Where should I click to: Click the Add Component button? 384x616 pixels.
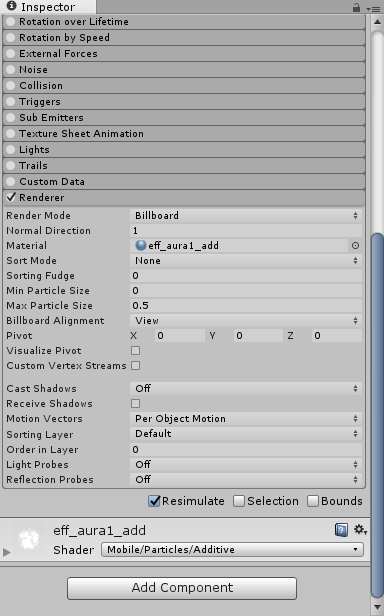(182, 588)
